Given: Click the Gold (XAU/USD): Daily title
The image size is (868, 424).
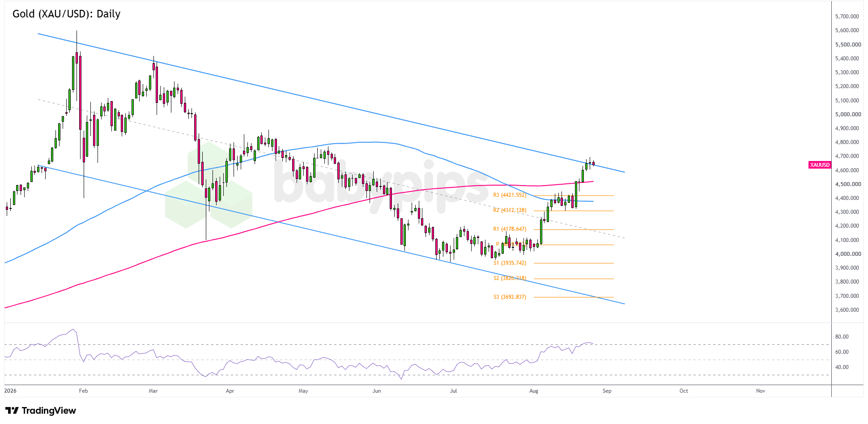Looking at the screenshot, I should point(66,14).
